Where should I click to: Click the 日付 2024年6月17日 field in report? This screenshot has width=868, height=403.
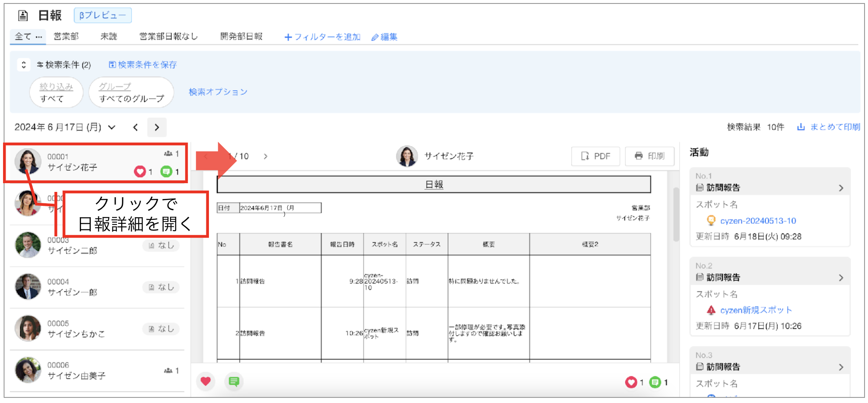269,208
